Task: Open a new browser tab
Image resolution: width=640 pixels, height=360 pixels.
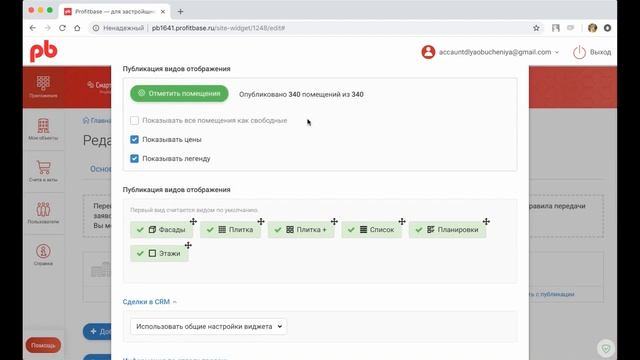Action: click(x=180, y=11)
